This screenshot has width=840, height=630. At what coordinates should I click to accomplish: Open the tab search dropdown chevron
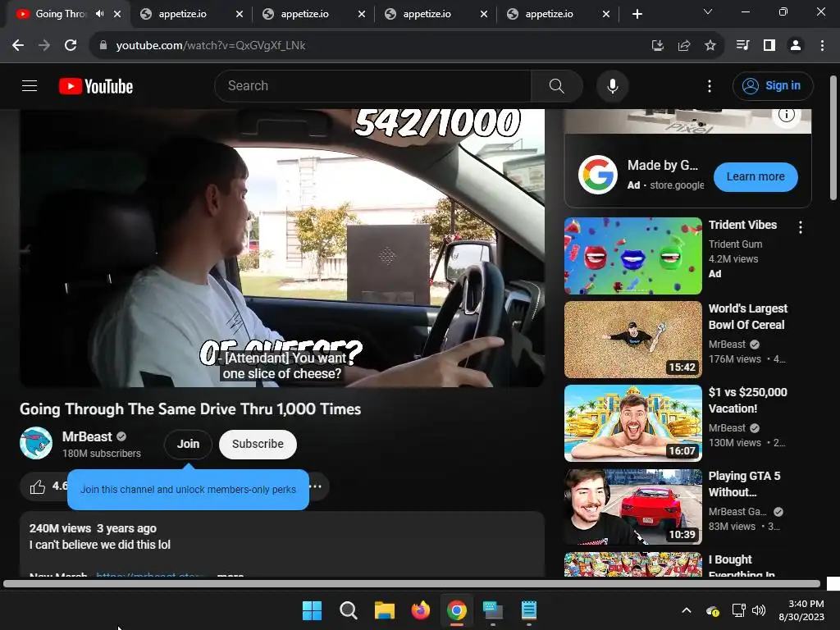707,11
